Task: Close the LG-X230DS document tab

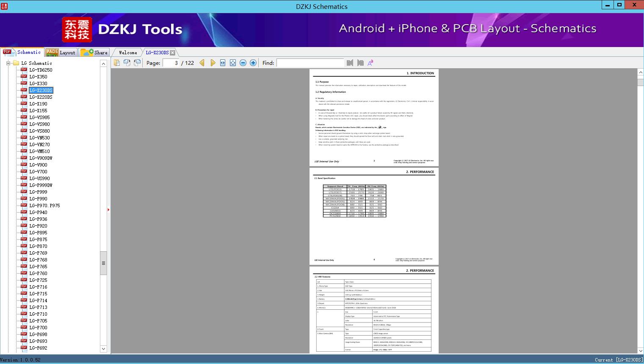Action: [172, 53]
